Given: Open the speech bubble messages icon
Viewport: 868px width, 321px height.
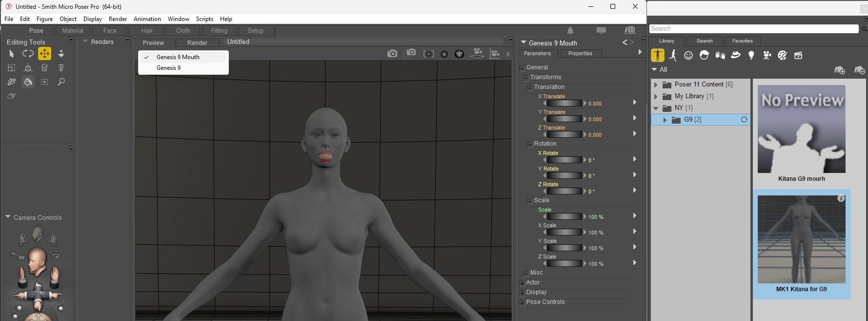Looking at the screenshot, I should [x=601, y=30].
